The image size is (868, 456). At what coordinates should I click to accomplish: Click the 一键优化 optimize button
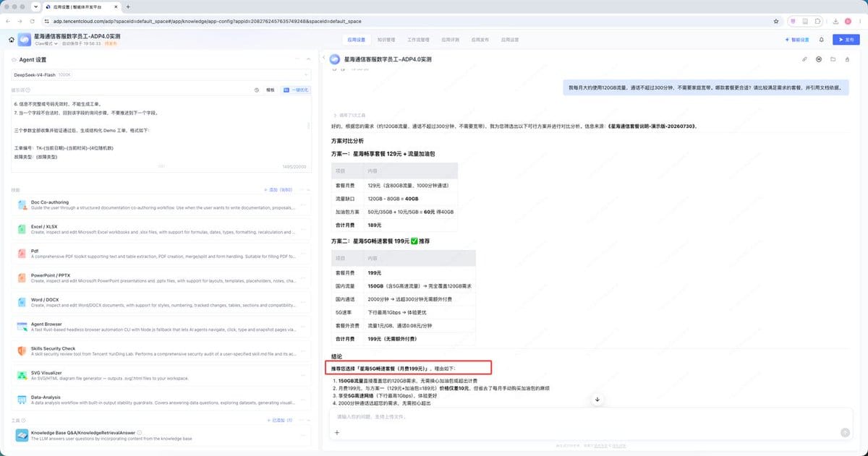click(x=297, y=90)
